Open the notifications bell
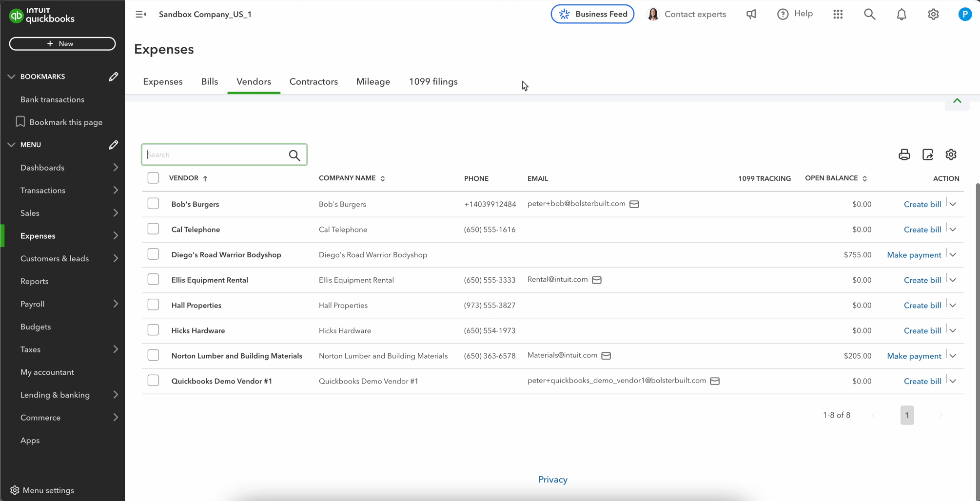 [x=902, y=14]
